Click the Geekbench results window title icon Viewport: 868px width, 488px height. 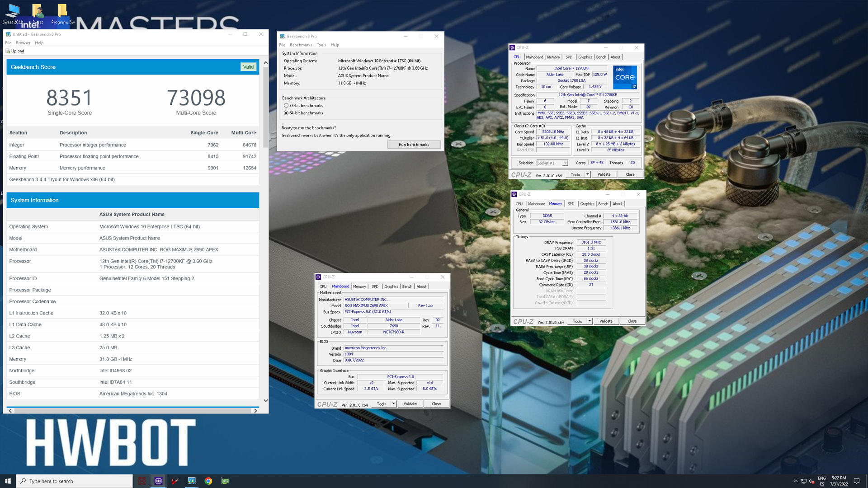[x=8, y=34]
